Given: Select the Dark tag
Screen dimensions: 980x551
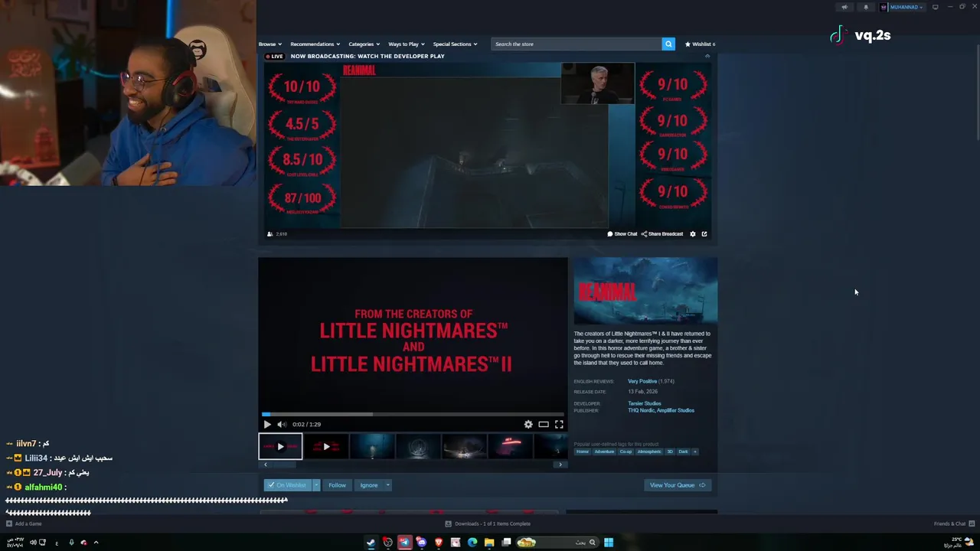Looking at the screenshot, I should [x=683, y=452].
